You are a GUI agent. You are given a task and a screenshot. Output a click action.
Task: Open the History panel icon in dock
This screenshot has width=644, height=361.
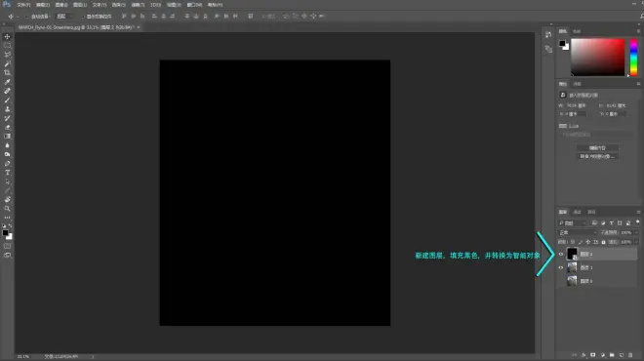548,35
